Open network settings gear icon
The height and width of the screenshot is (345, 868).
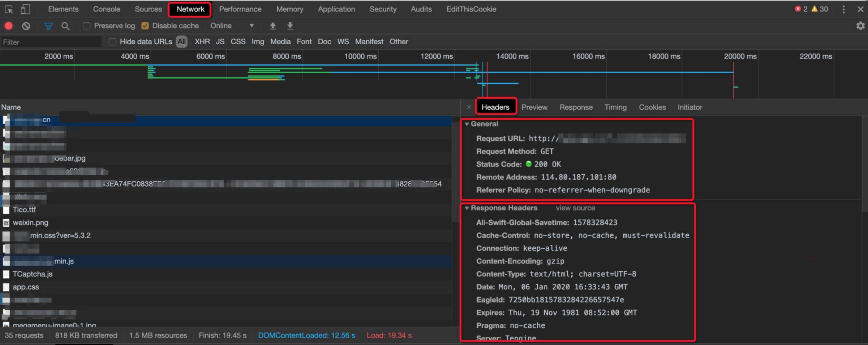point(860,26)
